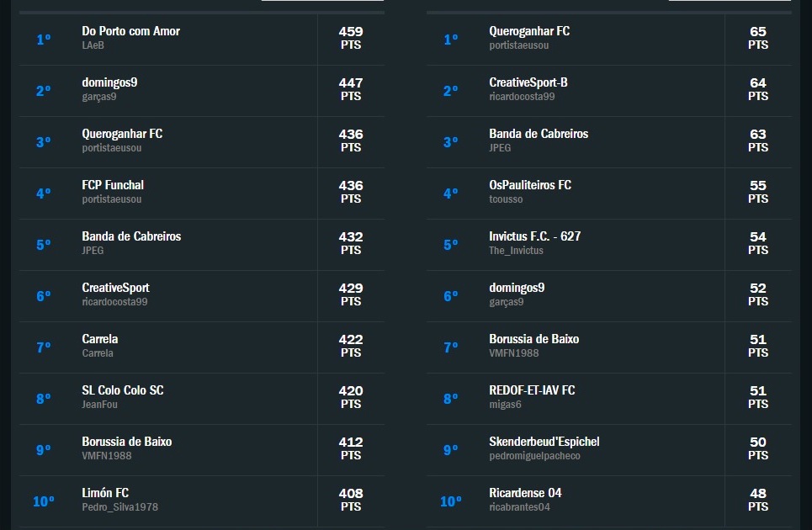Click the pedromiguelpacheco username

pos(534,456)
